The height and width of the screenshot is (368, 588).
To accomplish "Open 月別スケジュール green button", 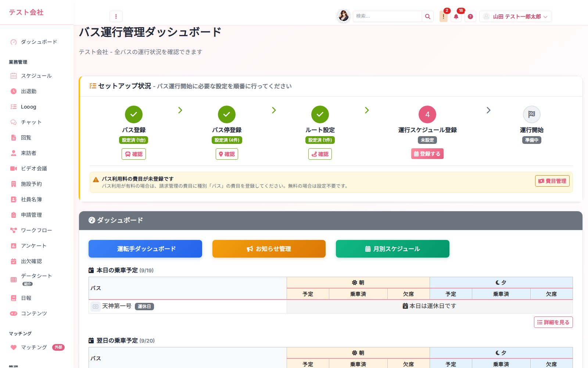I will (392, 249).
